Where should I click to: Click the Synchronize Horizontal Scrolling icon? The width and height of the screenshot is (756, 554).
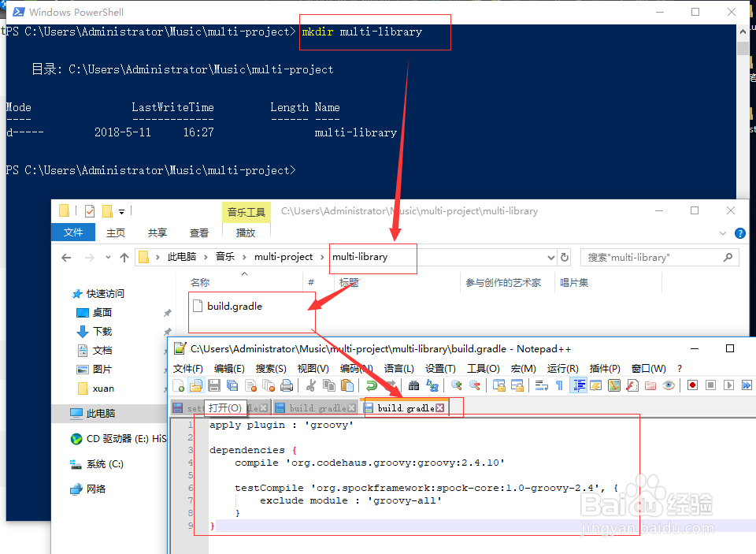pos(517,385)
